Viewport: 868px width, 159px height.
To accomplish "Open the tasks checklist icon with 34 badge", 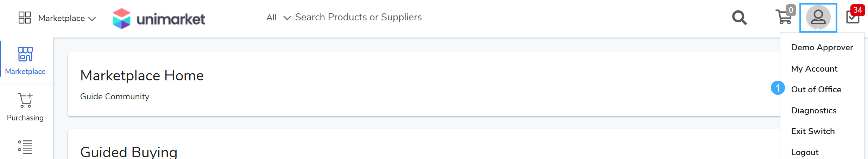I will [x=852, y=18].
